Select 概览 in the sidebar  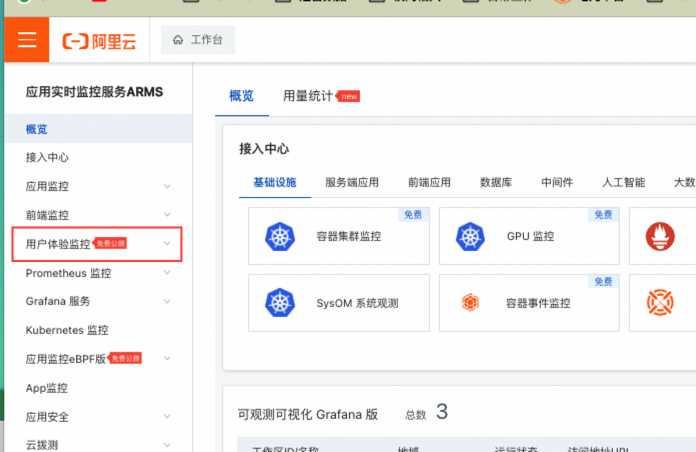click(x=99, y=129)
